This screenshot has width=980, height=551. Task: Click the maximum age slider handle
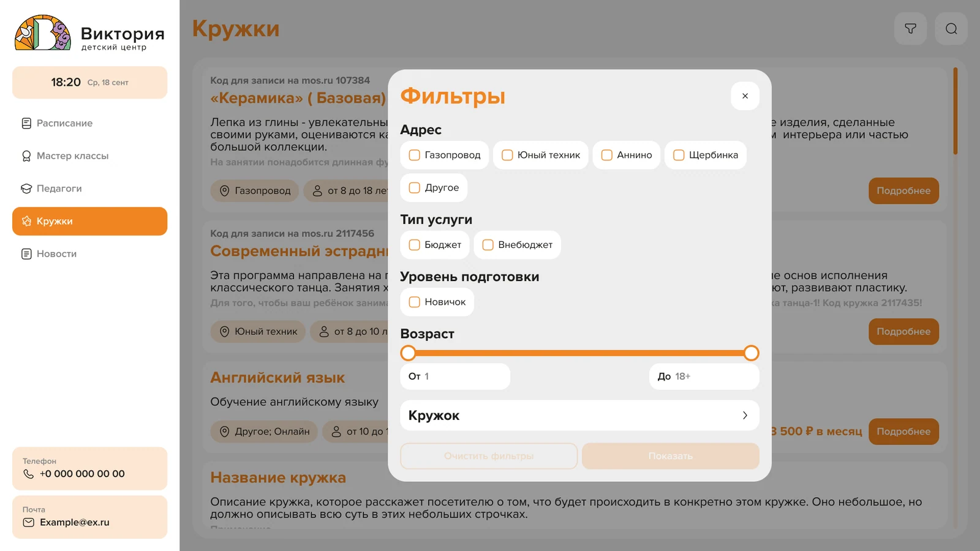752,353
